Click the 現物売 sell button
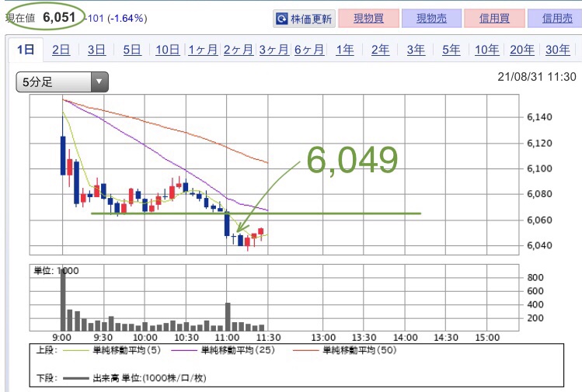This screenshot has height=392, width=582. pos(432,19)
